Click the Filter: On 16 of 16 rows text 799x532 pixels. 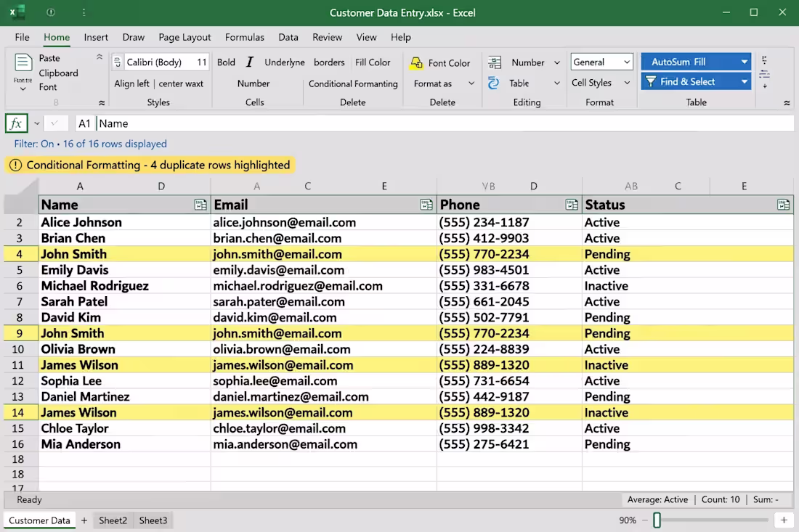click(90, 144)
